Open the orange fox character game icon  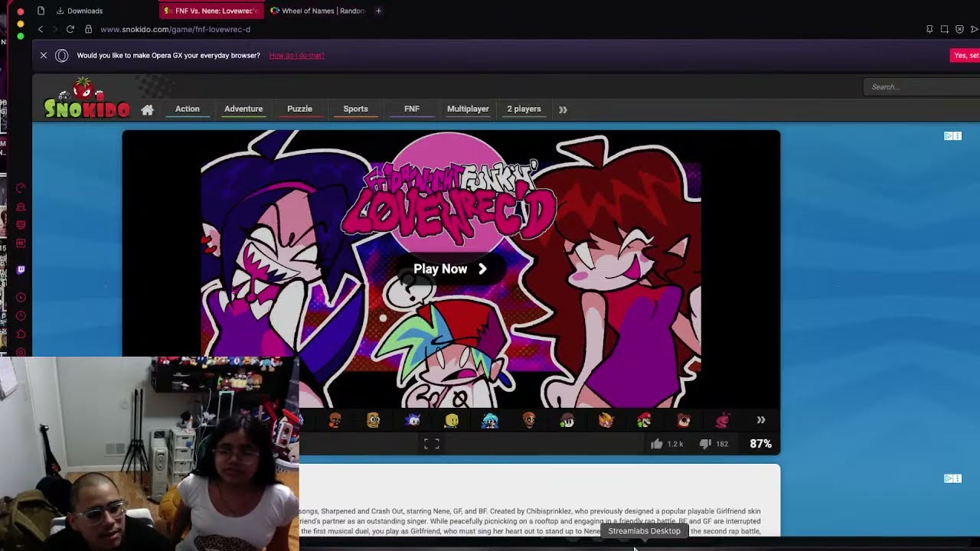tap(606, 420)
